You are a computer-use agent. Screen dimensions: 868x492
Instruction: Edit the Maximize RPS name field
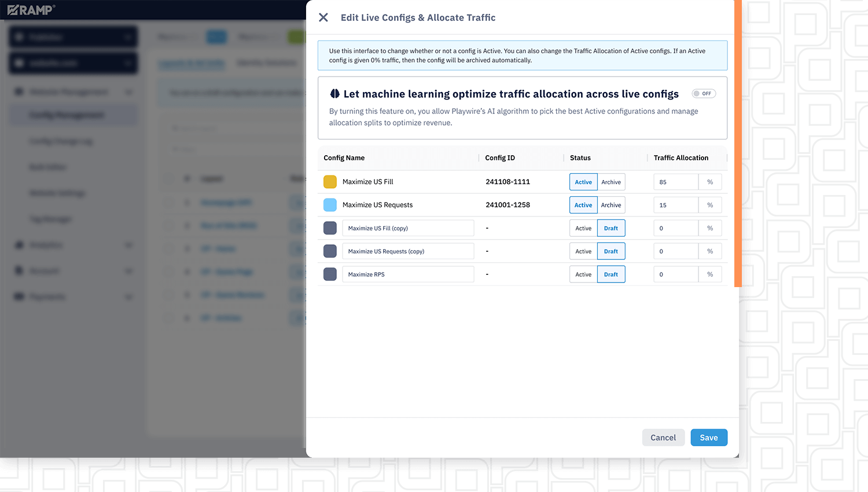click(408, 274)
